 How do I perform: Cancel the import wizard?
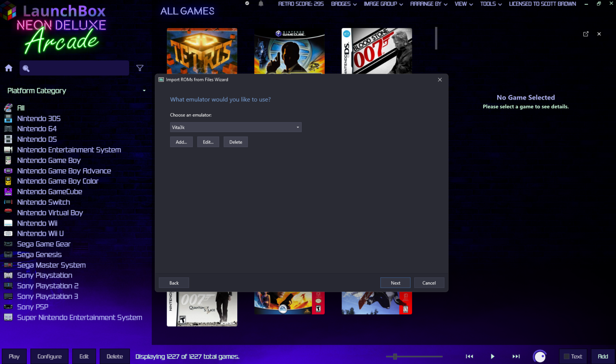point(429,283)
